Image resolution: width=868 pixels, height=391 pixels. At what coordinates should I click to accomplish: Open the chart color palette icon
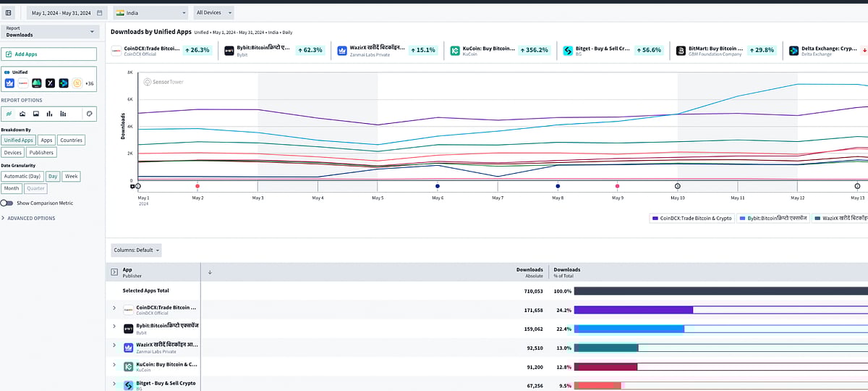89,114
